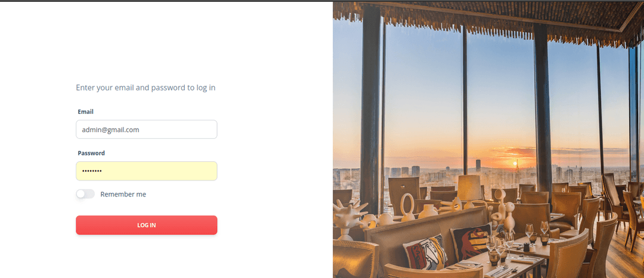
Task: Click the Email field label
Action: 85,111
